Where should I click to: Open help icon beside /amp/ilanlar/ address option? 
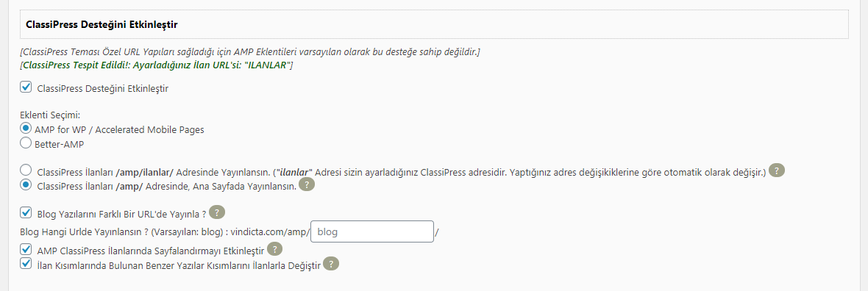[778, 171]
